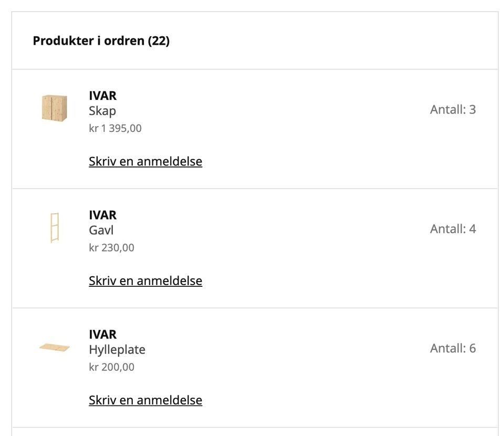Viewport: 504px width, 436px height.
Task: Write a review for the Skap product
Action: (145, 161)
